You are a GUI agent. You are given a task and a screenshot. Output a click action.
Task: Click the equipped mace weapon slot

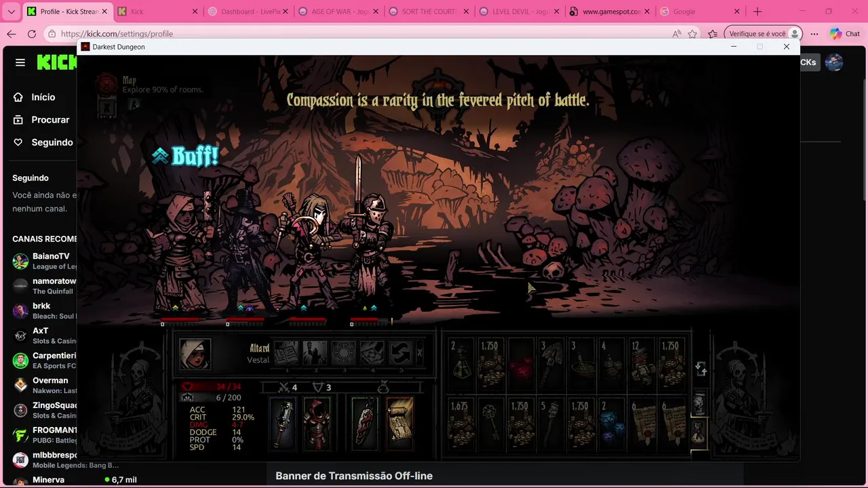tap(284, 424)
